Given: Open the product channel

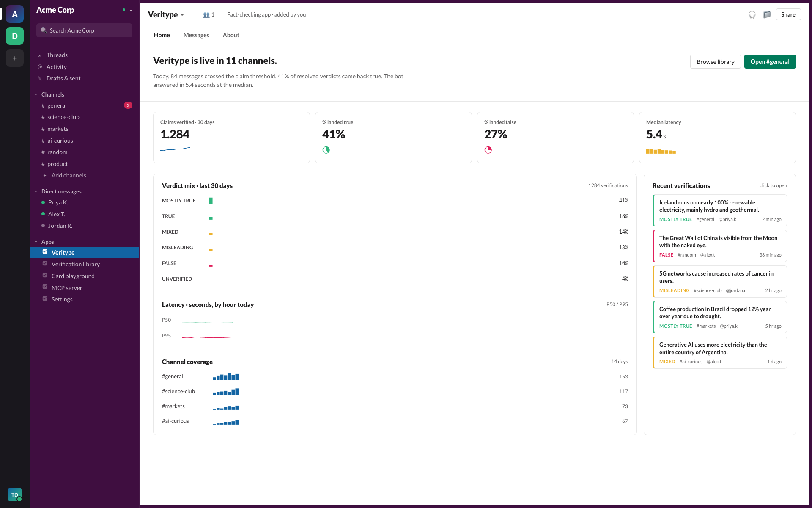Looking at the screenshot, I should click(x=85, y=164).
